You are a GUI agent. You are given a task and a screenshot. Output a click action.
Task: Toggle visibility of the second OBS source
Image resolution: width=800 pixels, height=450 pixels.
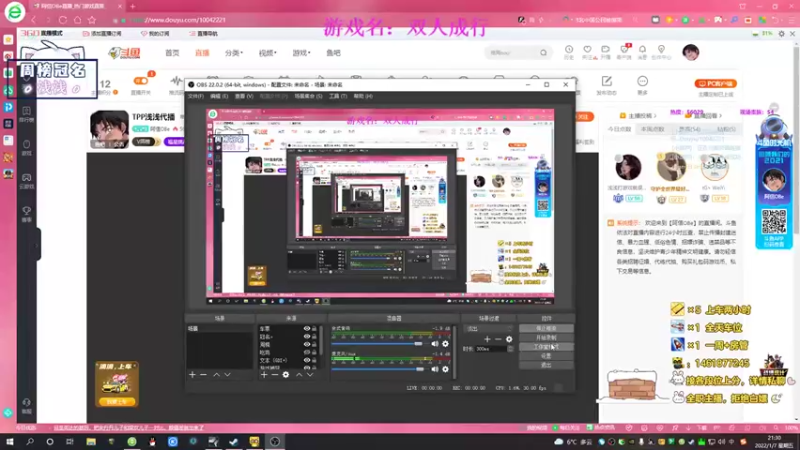(307, 337)
